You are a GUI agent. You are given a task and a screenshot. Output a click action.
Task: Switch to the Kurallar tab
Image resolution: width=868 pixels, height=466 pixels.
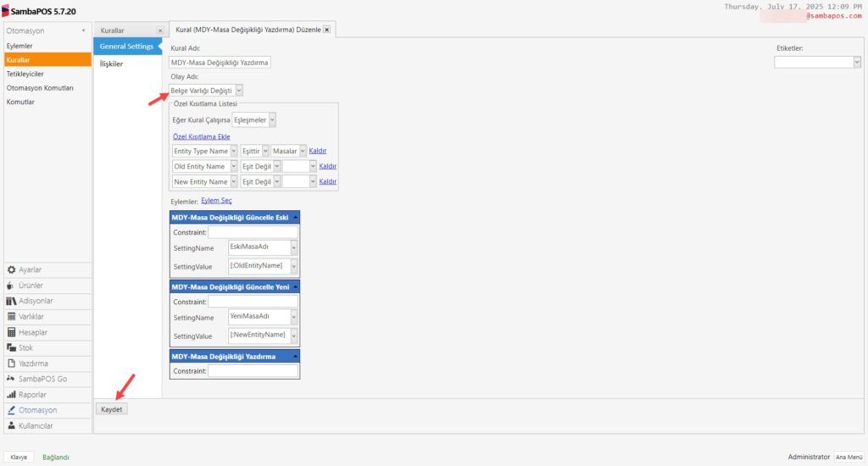113,31
